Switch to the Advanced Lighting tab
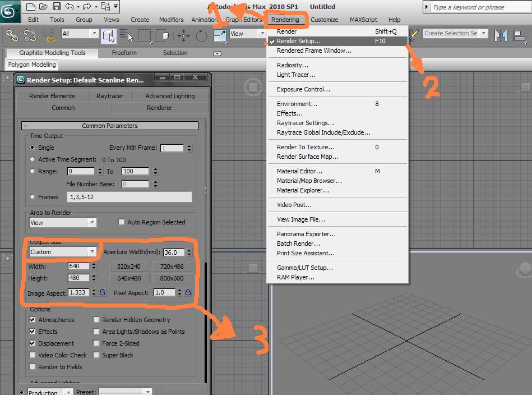Screen dimensions: 532x395 170,96
